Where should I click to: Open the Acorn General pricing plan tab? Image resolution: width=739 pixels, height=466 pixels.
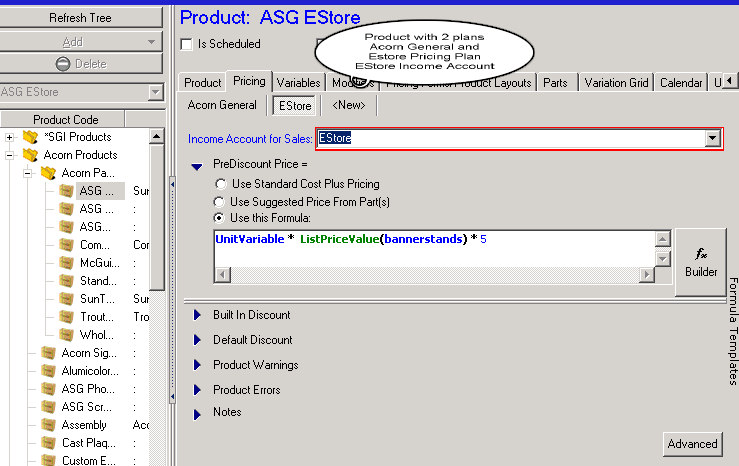click(222, 105)
